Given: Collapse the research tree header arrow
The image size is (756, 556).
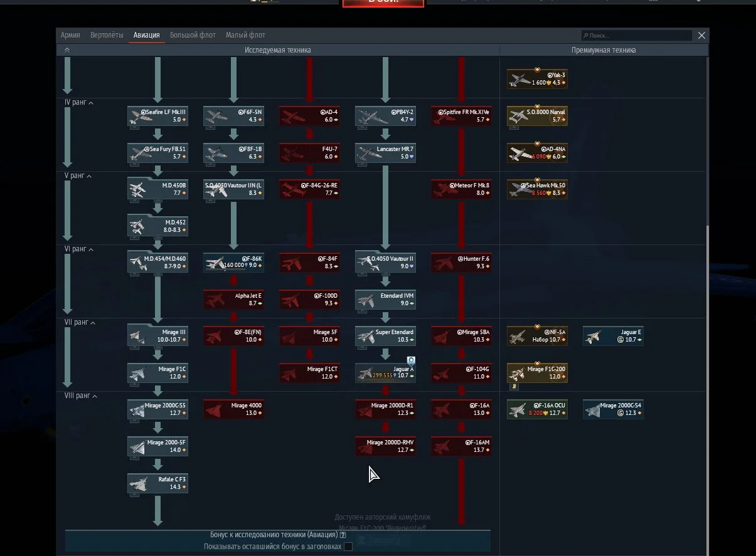Looking at the screenshot, I should point(67,50).
